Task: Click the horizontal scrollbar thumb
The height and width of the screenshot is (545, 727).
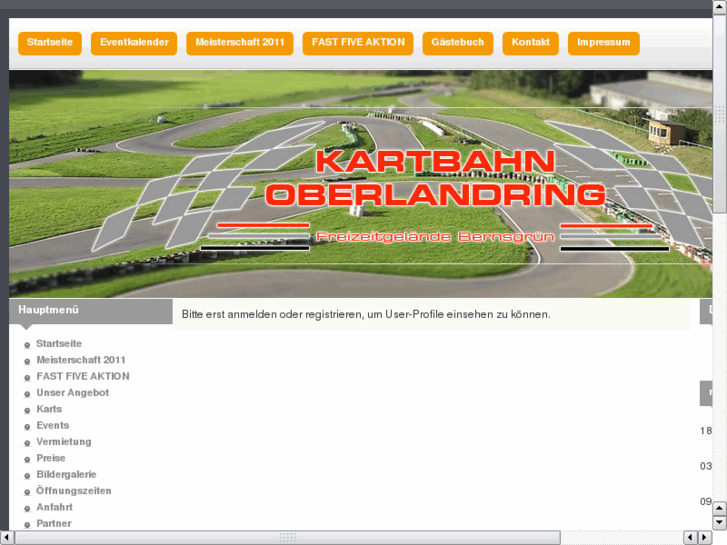Action: [287, 537]
